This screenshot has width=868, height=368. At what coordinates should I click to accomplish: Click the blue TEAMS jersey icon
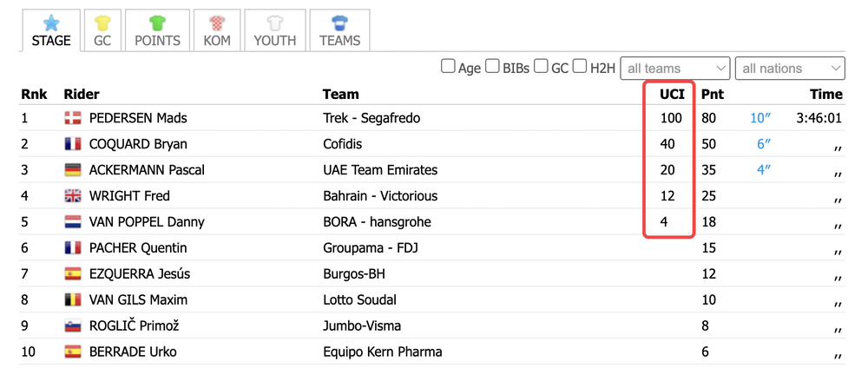[339, 23]
